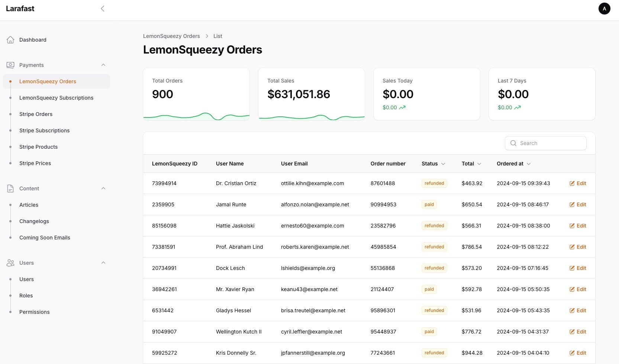Viewport: 619px width, 364px height.
Task: Click the Users group icon
Action: point(10,263)
